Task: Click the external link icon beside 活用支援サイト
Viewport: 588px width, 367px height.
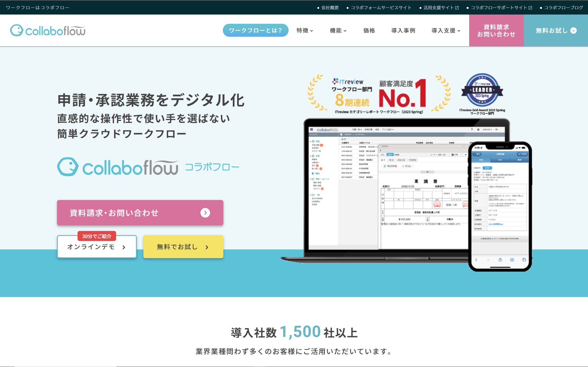Action: pyautogui.click(x=457, y=8)
